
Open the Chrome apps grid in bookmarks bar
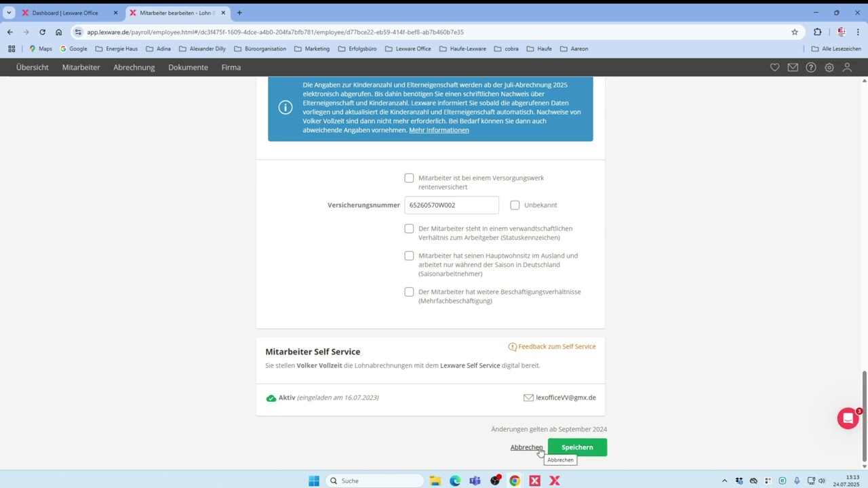[x=12, y=49]
